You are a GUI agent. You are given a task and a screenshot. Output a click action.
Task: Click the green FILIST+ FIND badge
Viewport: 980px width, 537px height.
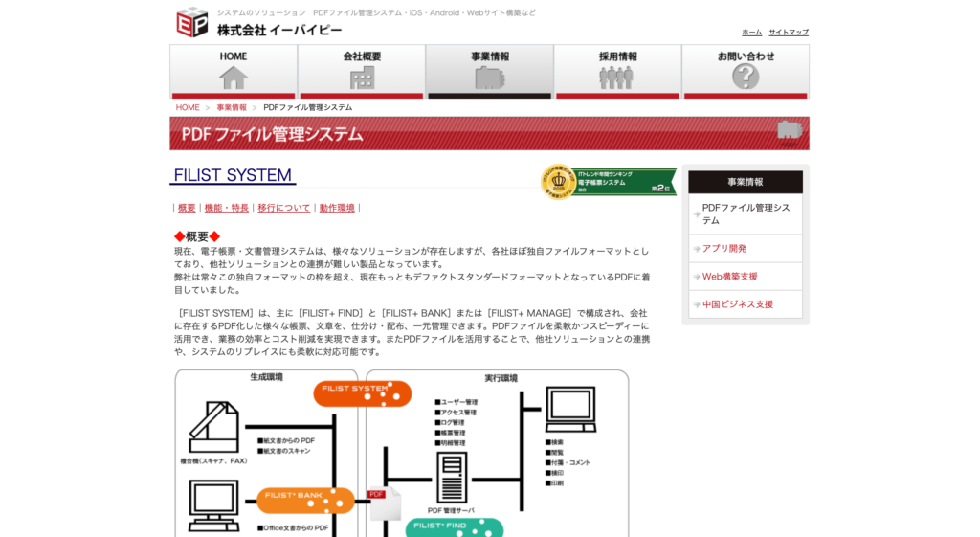455,527
